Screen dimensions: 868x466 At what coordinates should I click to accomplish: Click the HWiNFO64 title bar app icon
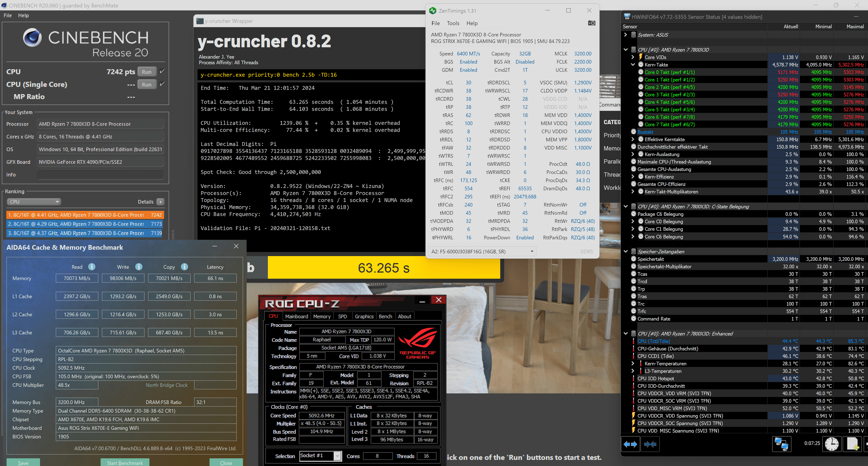(627, 17)
